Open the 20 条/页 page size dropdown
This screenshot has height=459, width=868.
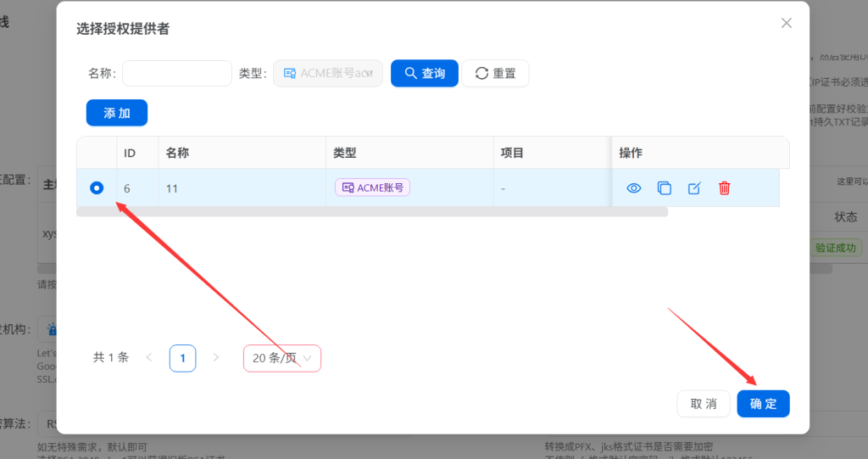[282, 358]
